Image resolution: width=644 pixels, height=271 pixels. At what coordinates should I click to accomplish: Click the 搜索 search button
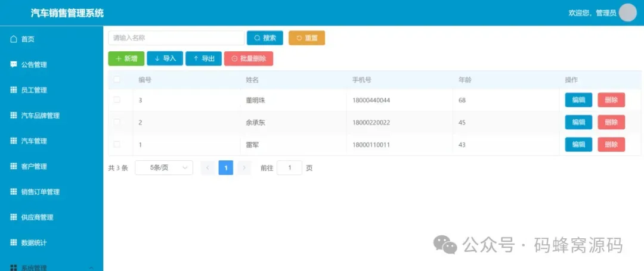pyautogui.click(x=265, y=38)
